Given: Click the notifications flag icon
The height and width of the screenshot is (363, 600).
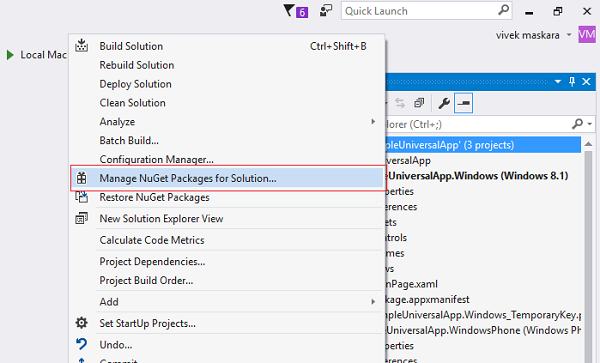Looking at the screenshot, I should pyautogui.click(x=290, y=11).
